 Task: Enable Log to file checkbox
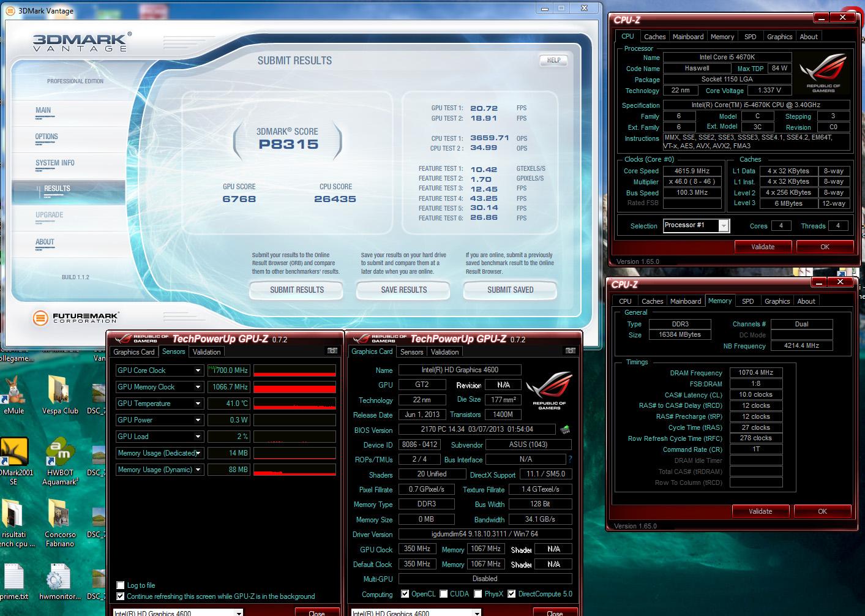coord(121,585)
